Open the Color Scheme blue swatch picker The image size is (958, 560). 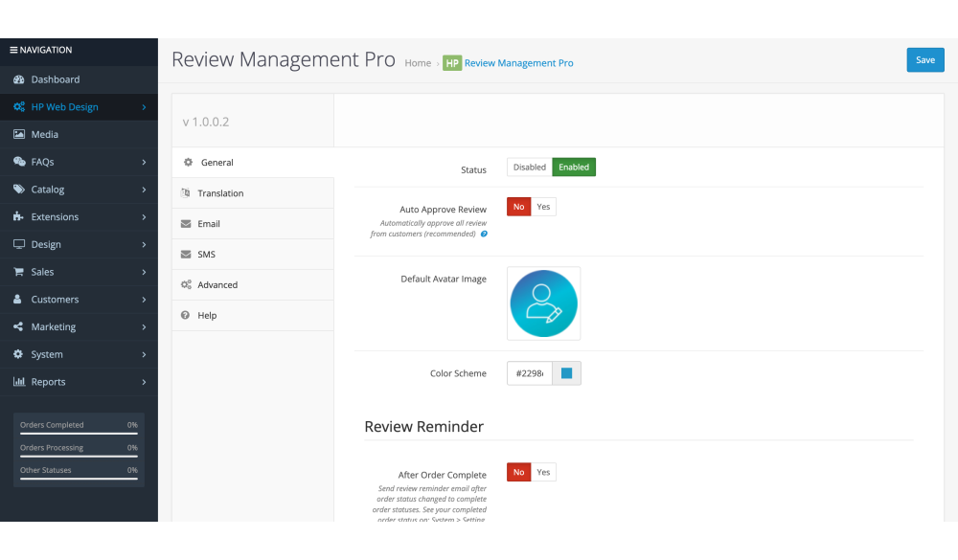click(x=566, y=373)
